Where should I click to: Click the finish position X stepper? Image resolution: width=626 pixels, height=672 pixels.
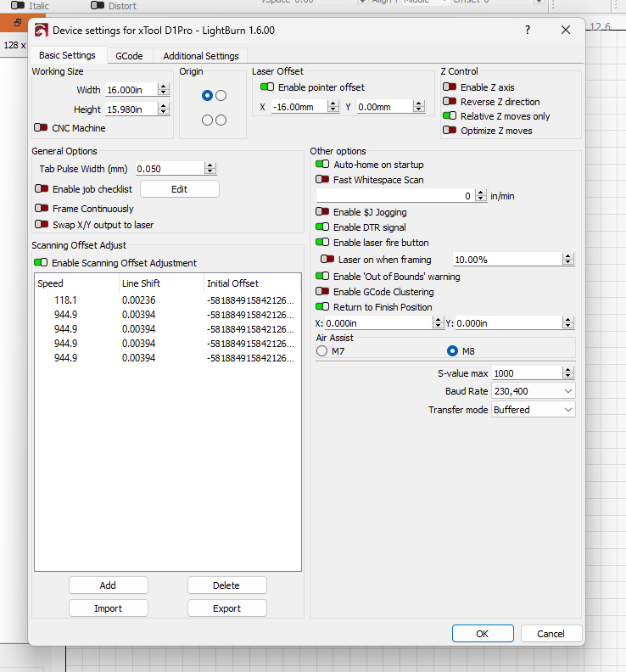438,322
